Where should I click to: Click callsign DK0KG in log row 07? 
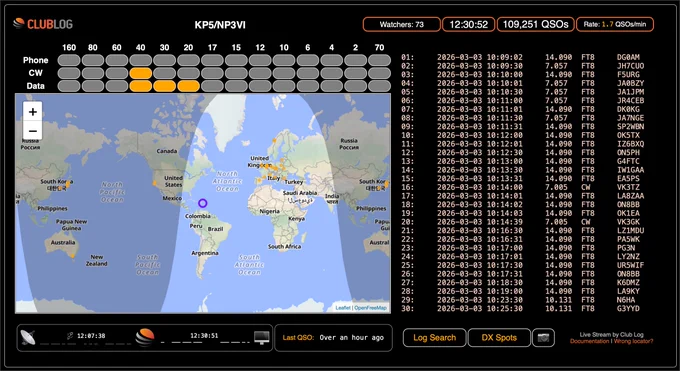tap(628, 109)
